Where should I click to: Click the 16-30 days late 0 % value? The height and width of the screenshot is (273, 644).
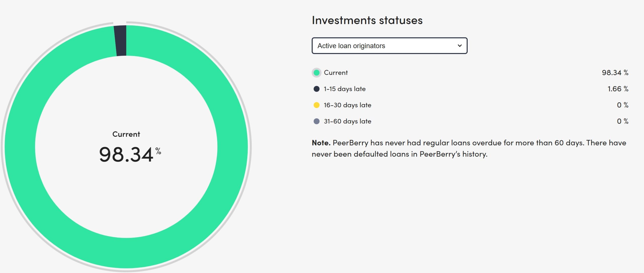[623, 105]
